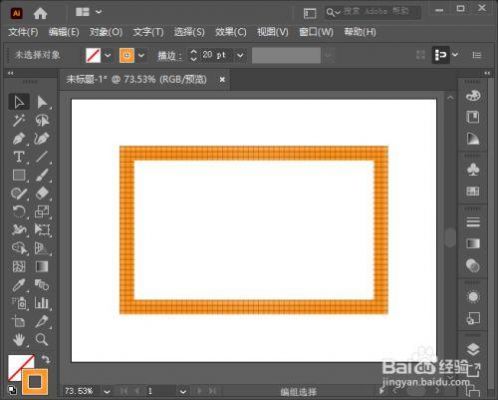Open the Appearance panel sun icon
The height and width of the screenshot is (400, 498).
coord(473,297)
